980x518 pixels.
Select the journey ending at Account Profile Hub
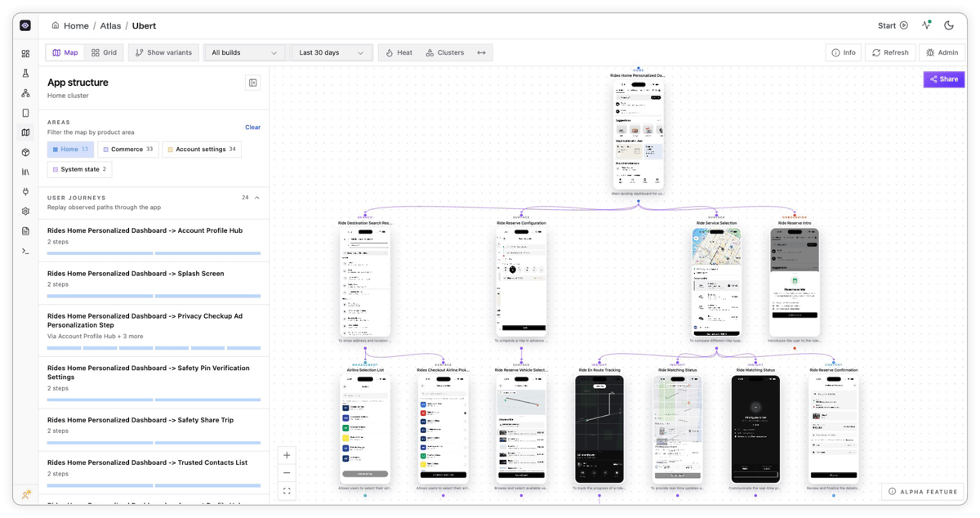pyautogui.click(x=154, y=240)
